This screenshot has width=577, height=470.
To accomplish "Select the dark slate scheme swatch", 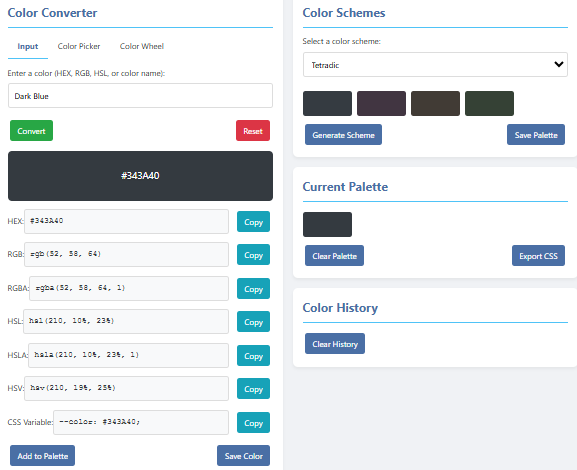I will tap(327, 103).
